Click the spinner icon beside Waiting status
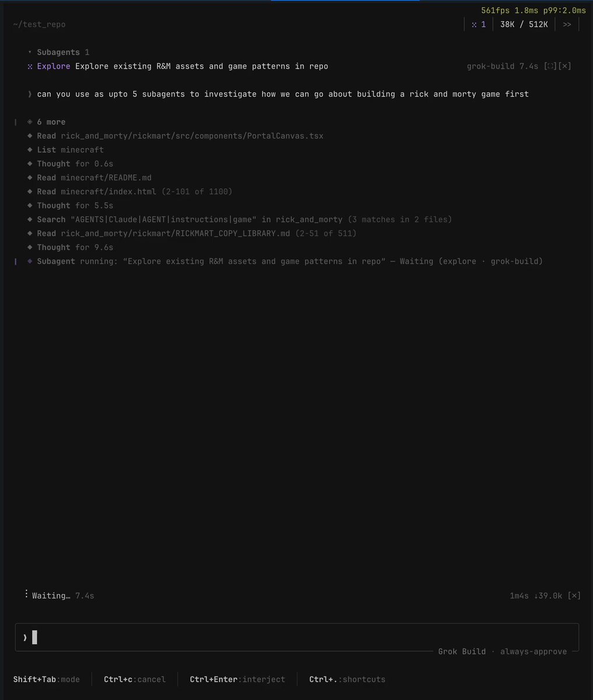Screen dimensions: 593x700 (x=26, y=594)
